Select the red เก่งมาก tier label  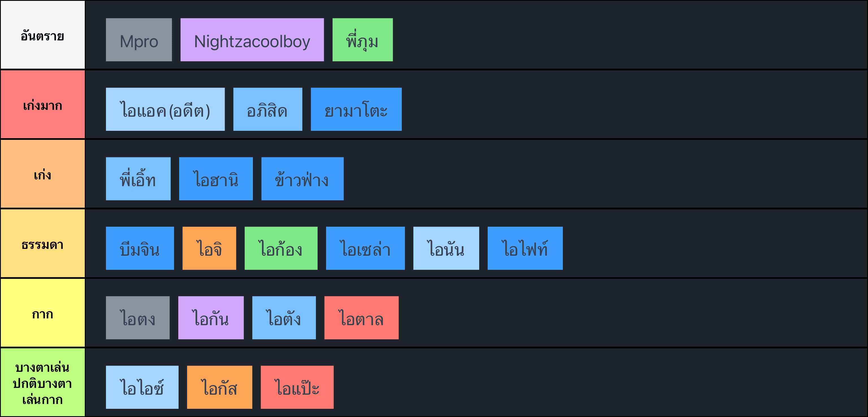[42, 105]
